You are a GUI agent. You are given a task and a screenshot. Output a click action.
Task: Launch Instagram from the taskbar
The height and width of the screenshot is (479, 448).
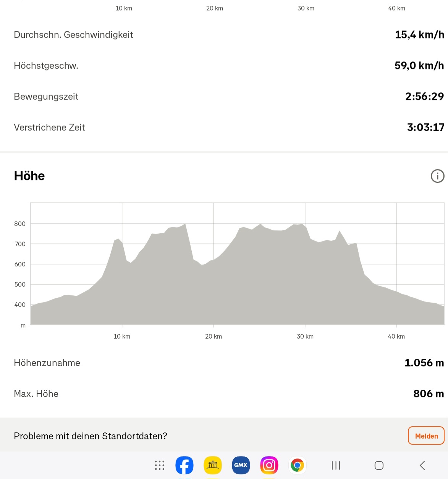click(x=269, y=465)
